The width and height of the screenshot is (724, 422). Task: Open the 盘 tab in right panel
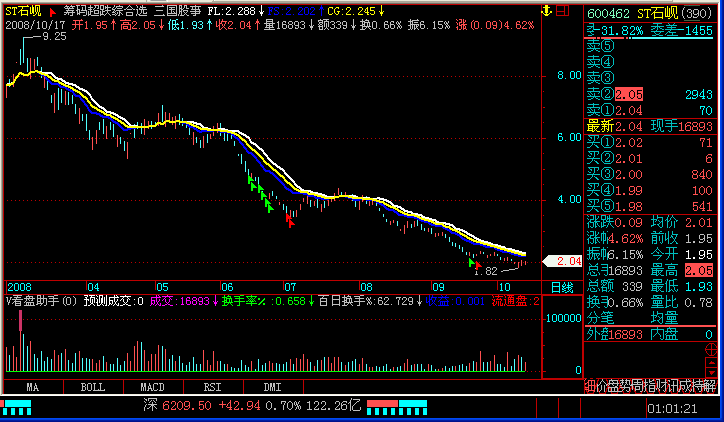(x=614, y=386)
